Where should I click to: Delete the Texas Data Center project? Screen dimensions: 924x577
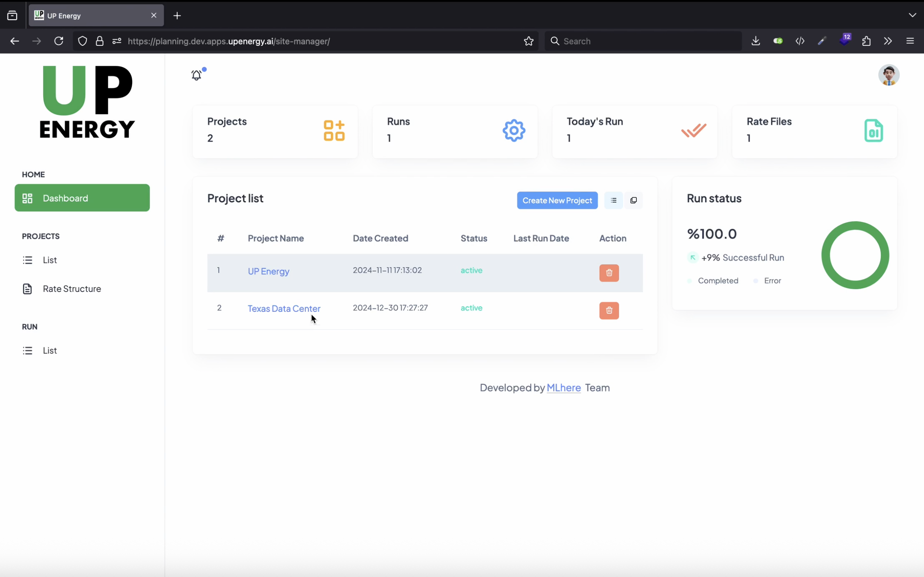coord(609,311)
